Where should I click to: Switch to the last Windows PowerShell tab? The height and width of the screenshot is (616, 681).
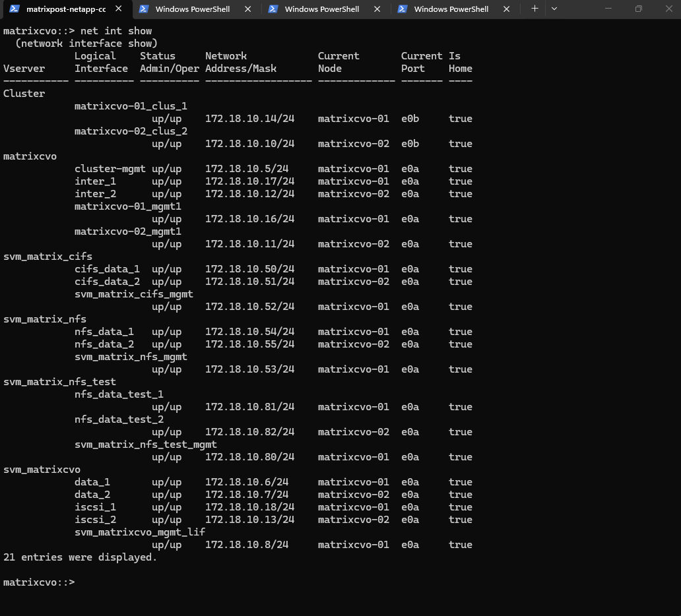coord(451,9)
